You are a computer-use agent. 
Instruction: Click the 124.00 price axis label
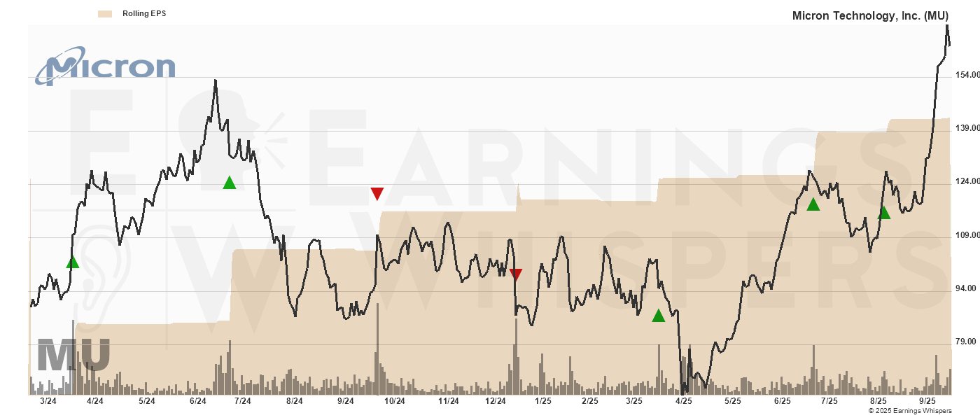[966, 181]
